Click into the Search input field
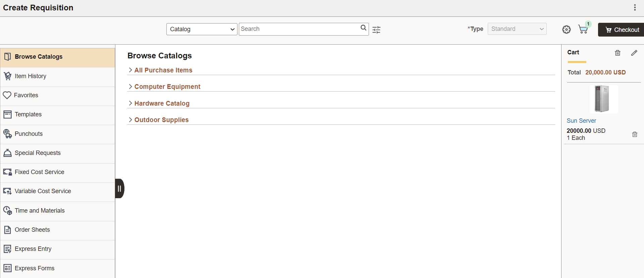The image size is (644, 278). click(299, 29)
